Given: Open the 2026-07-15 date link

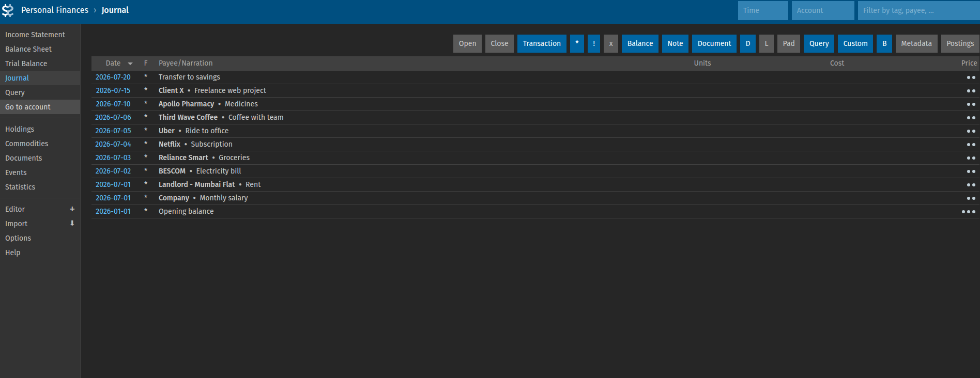Looking at the screenshot, I should click(x=113, y=90).
